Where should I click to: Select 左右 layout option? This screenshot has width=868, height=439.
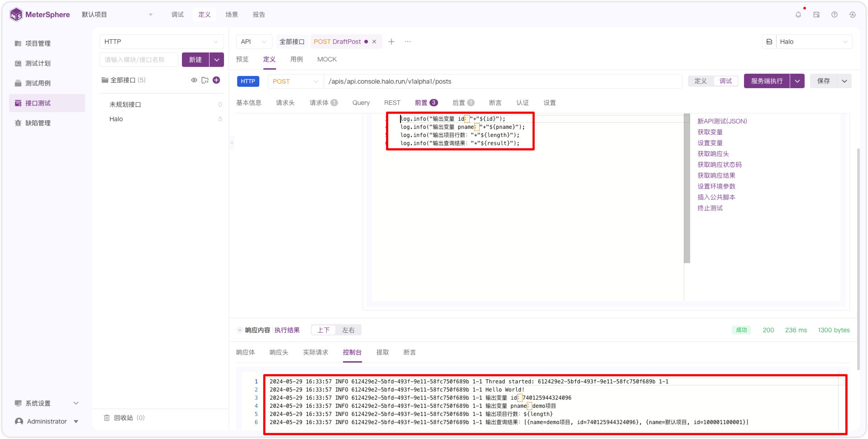348,330
